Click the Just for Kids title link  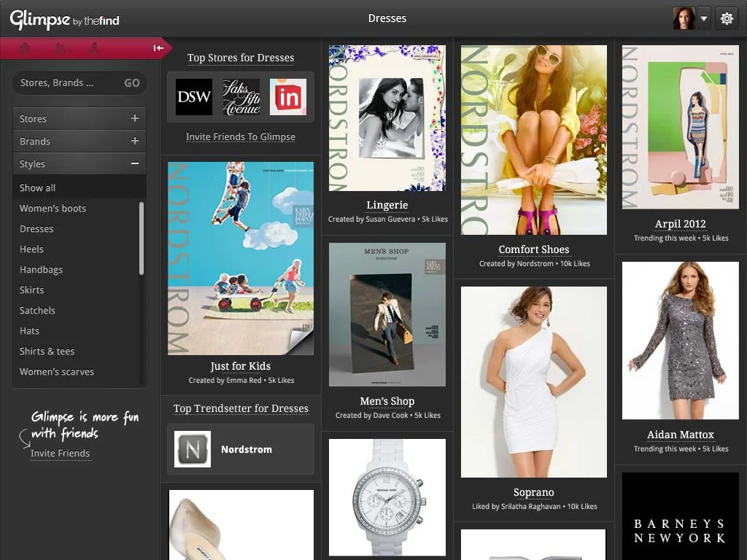click(x=241, y=366)
